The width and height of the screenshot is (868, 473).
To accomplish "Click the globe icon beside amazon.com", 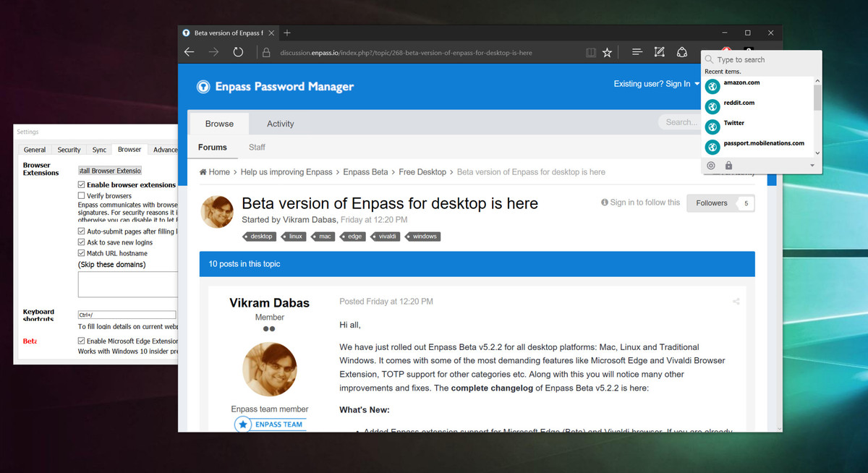I will (712, 87).
